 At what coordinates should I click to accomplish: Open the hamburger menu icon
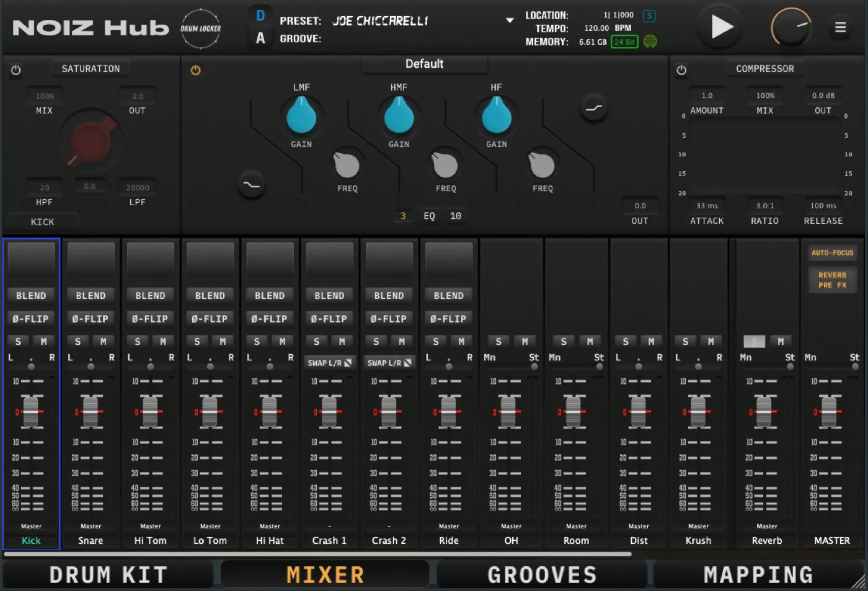pyautogui.click(x=841, y=27)
